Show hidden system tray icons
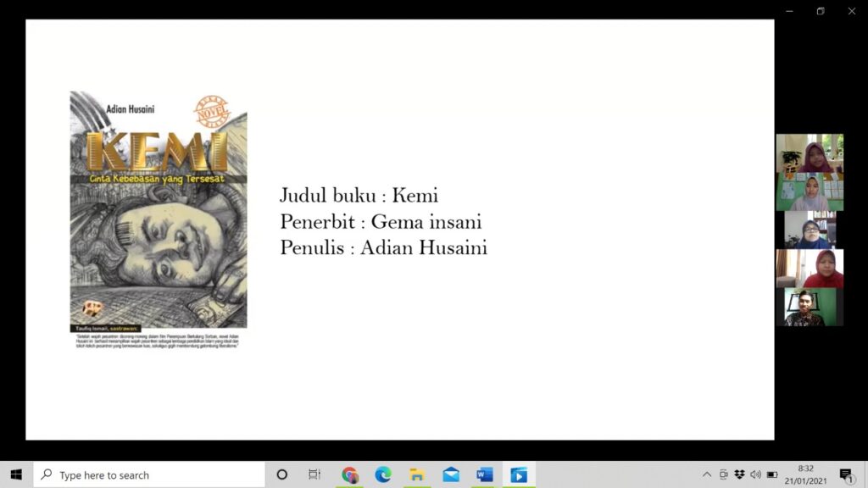Screen dimensions: 868x488 click(707, 474)
